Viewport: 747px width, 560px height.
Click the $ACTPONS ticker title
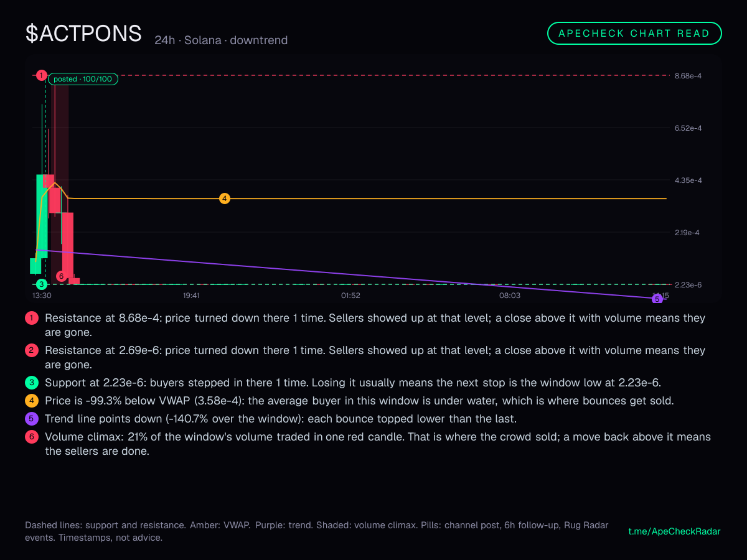tap(83, 34)
